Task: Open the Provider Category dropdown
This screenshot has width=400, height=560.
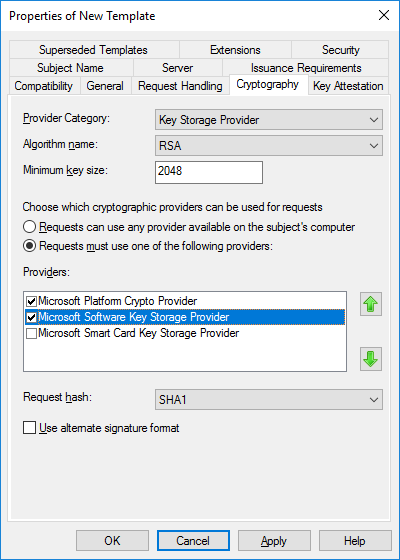Action: pyautogui.click(x=269, y=120)
